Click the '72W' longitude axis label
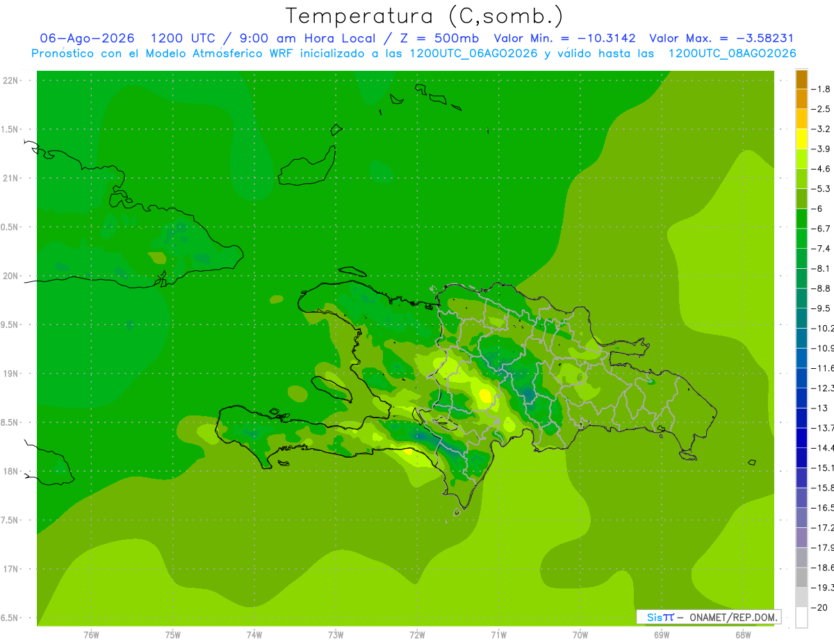 pos(417,635)
